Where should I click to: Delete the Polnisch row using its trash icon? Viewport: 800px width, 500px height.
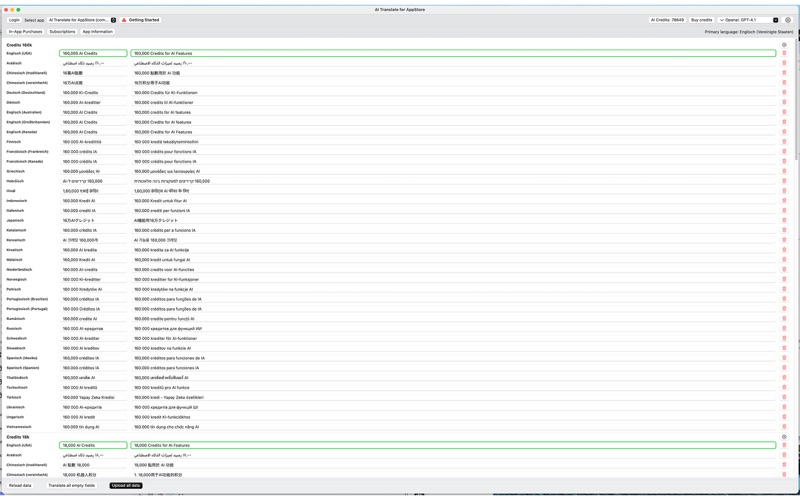click(x=784, y=289)
